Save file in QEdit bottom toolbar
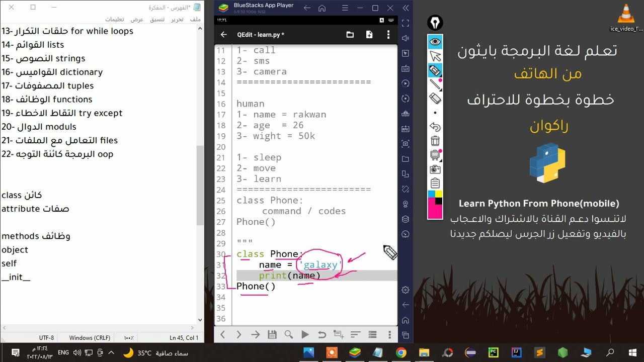Viewport: 644px width, 362px height. coord(272,334)
